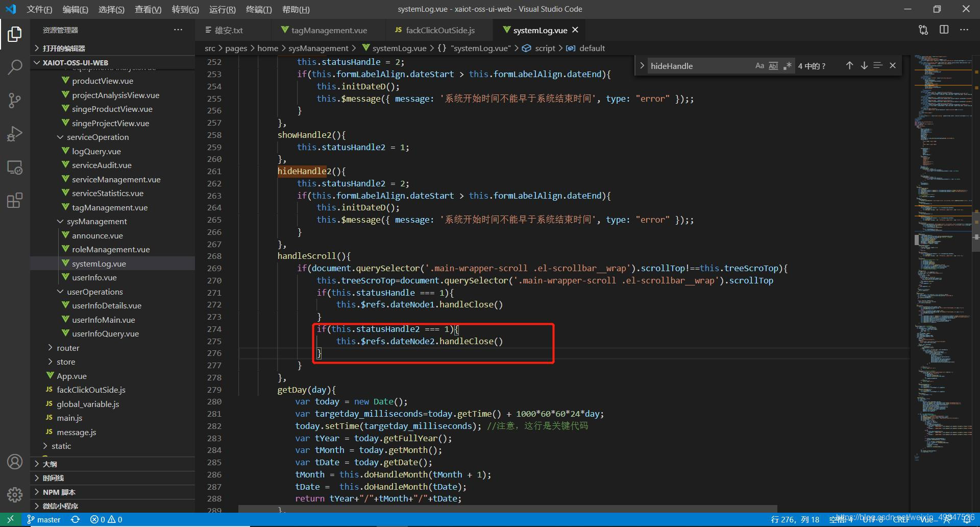Screen dimensions: 980x527
Task: Open the 选择(S) menu
Action: (111, 9)
